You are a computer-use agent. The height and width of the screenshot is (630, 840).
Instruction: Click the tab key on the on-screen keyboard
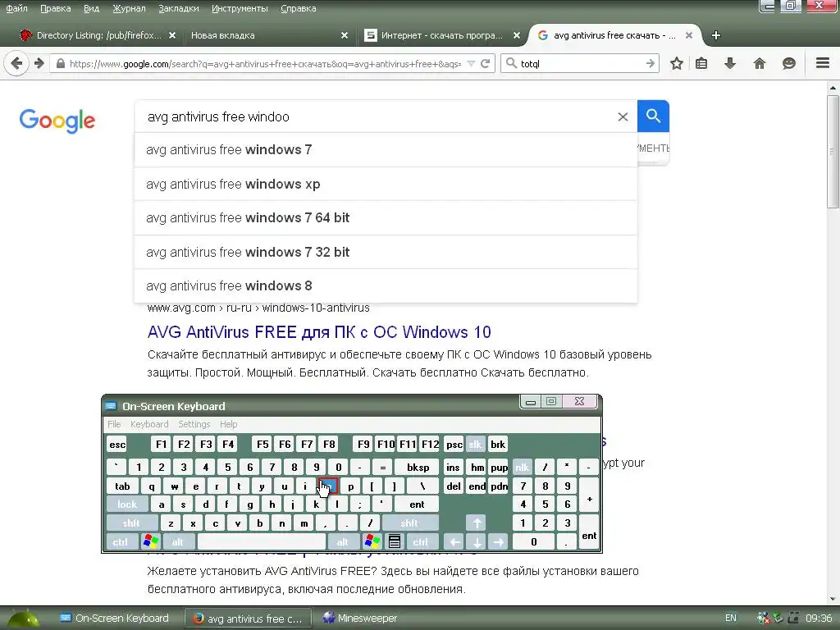123,486
